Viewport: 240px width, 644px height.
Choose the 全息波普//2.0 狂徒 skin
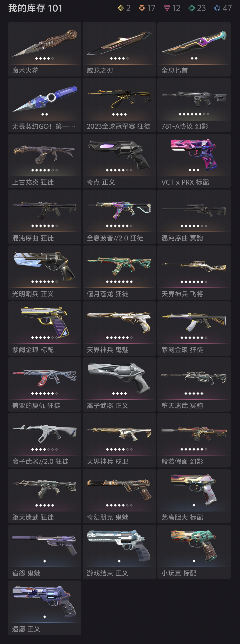pos(119,217)
